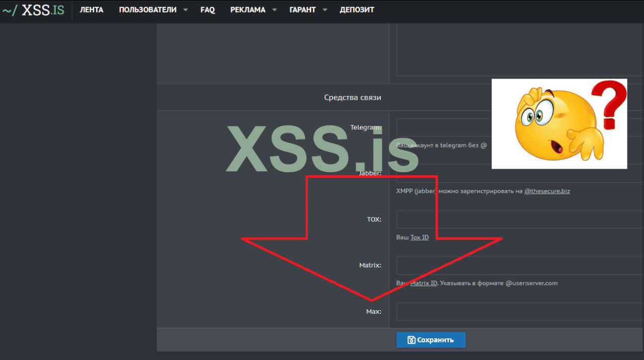Click the 'Указывать в формате @user:server.com' hint
Screen dimensions: 644x360
coord(499,283)
